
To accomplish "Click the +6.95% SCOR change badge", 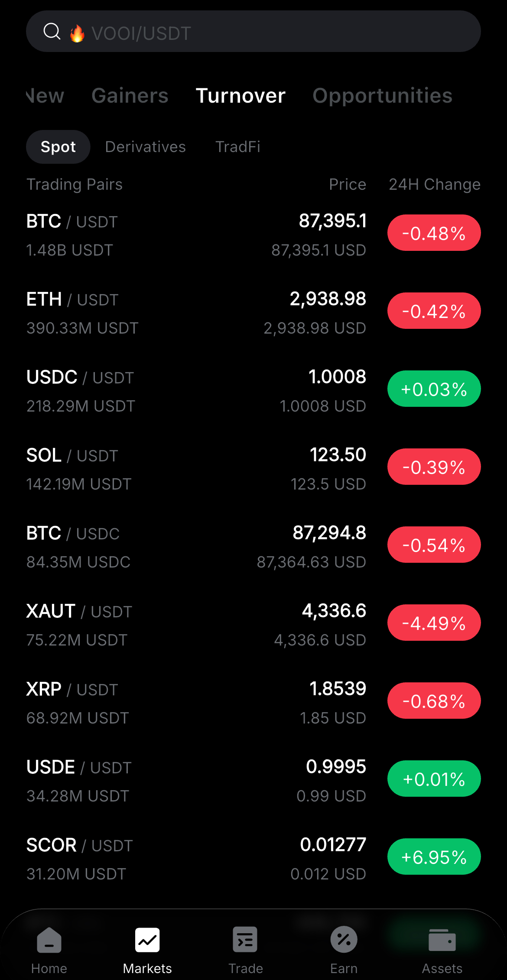I will coord(434,857).
